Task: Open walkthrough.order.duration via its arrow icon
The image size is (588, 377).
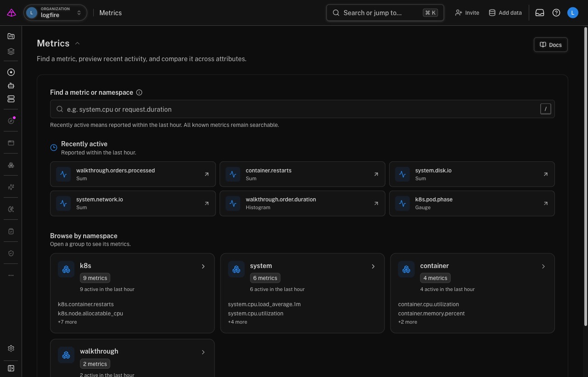Action: click(x=376, y=203)
